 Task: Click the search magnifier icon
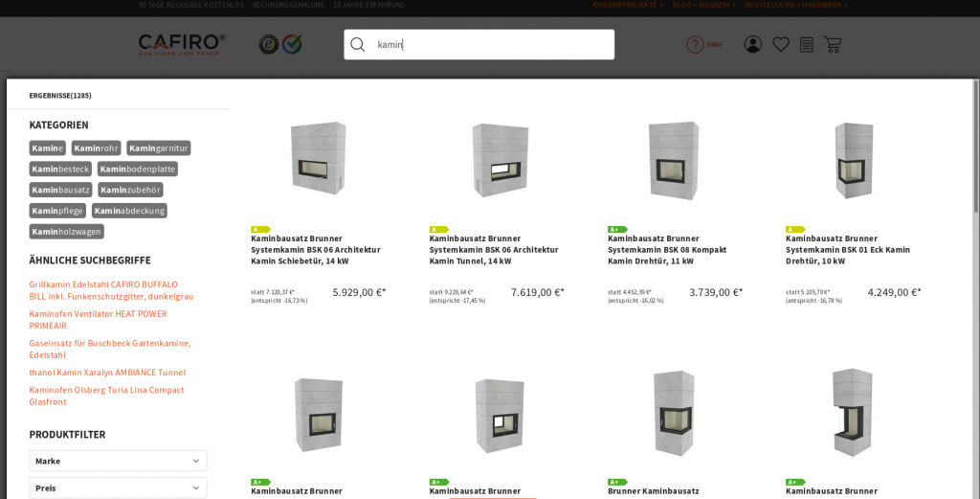[358, 44]
